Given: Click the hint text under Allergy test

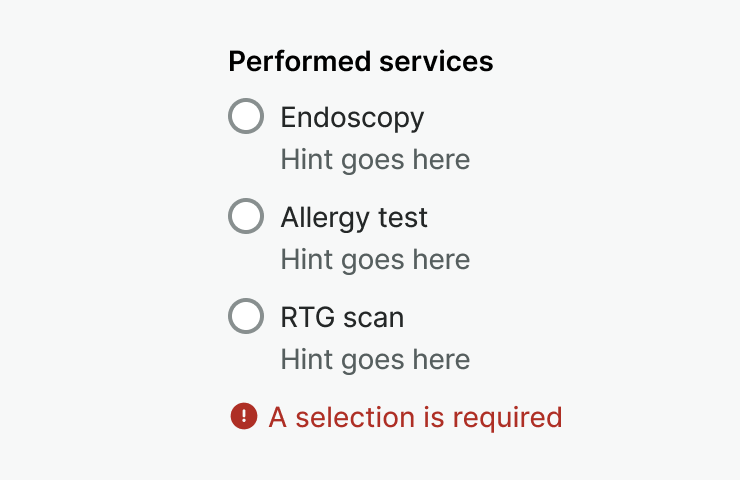Looking at the screenshot, I should [x=375, y=260].
